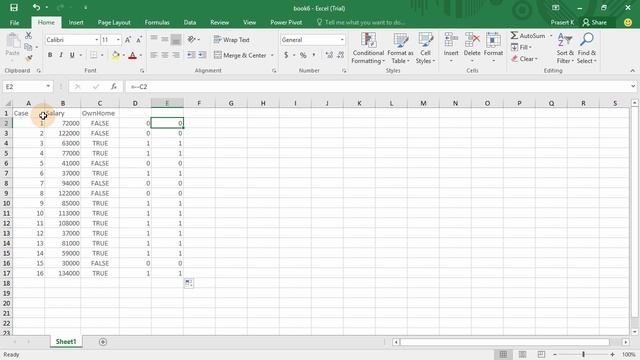Toggle Italic formatting
The image size is (640, 360).
point(61,55)
